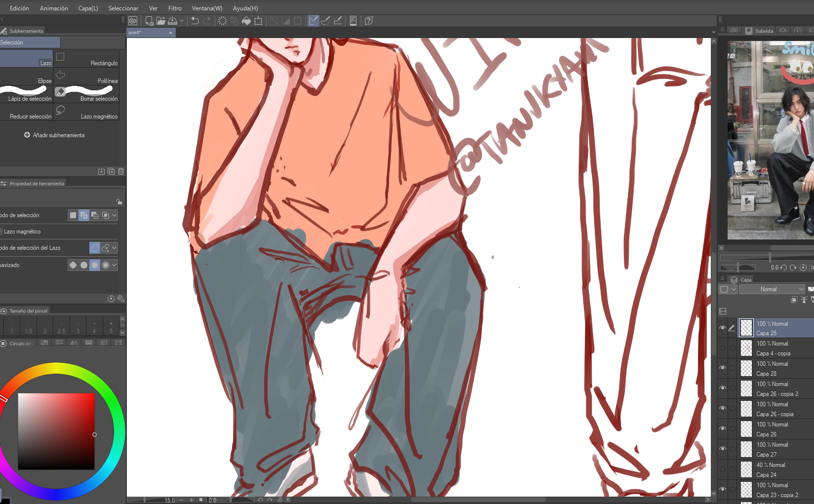
Task: Show the Capa 4 - copia layer
Action: tap(723, 348)
